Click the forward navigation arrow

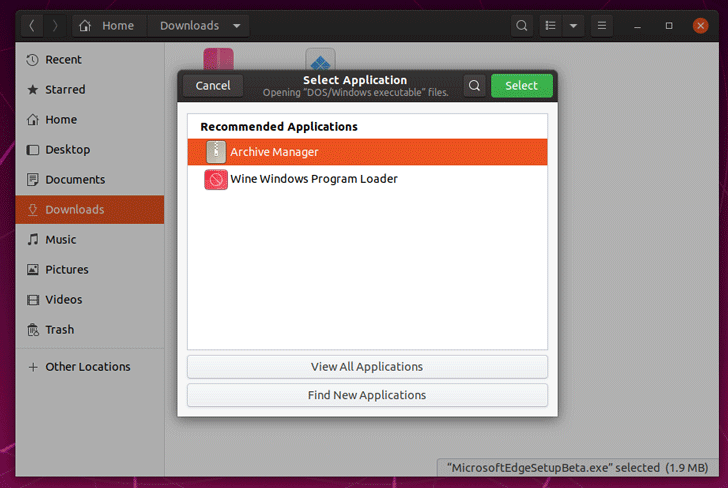click(55, 26)
